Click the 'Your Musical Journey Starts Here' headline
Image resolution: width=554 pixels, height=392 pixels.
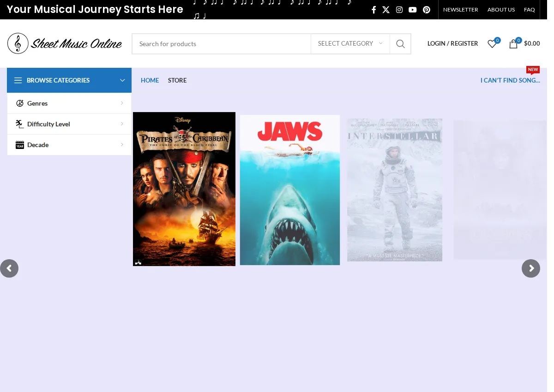[x=95, y=9]
